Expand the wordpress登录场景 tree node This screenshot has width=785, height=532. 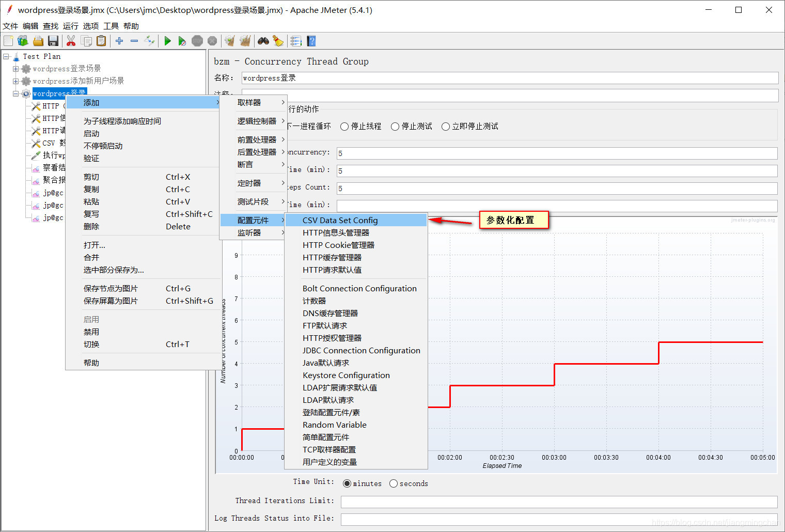pos(15,69)
